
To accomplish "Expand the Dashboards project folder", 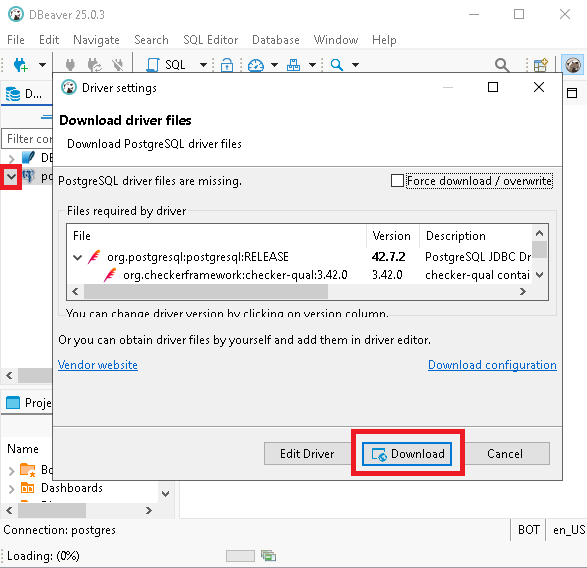I will 12,489.
